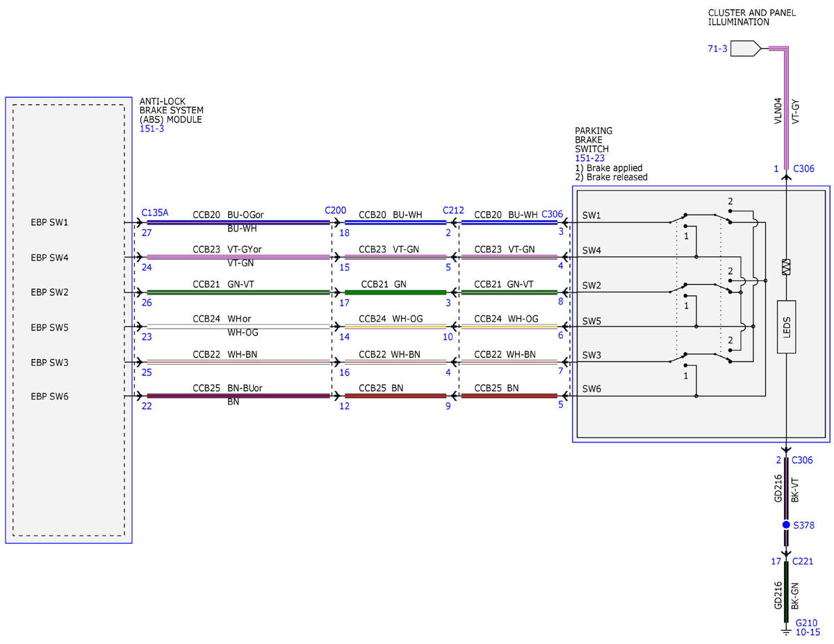The width and height of the screenshot is (834, 644).
Task: Select the C221 connector label
Action: point(803,561)
